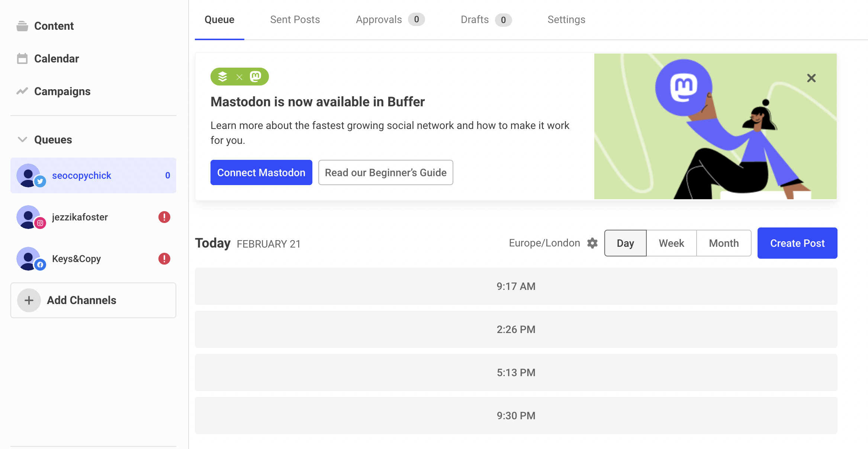
Task: Click the Calendar menu icon
Action: tap(22, 57)
